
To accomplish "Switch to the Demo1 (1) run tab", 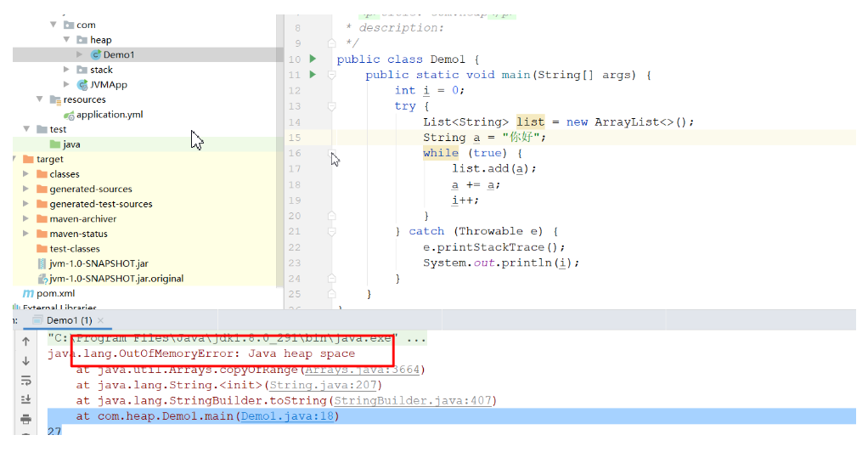I will pos(68,320).
